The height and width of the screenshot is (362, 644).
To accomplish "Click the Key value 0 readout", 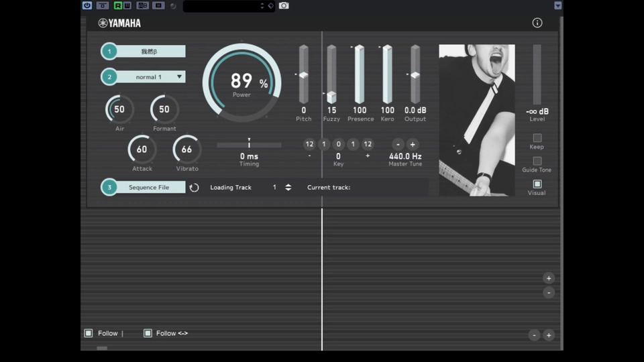I will [x=338, y=156].
